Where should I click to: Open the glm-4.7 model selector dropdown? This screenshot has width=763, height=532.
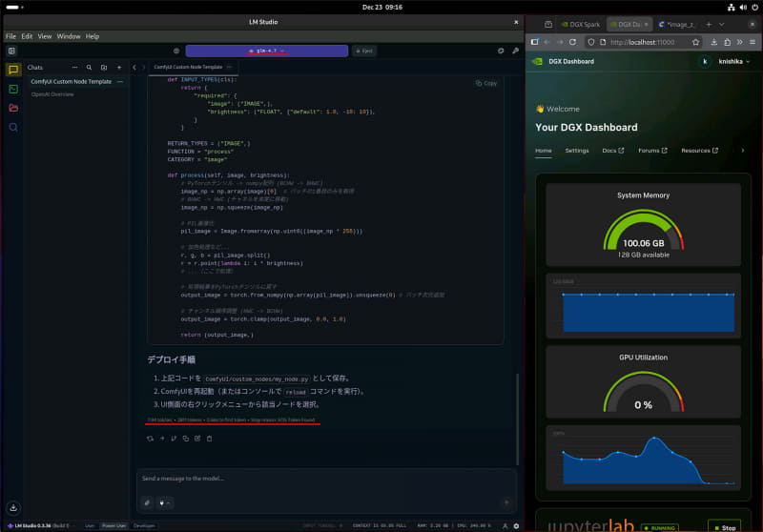pyautogui.click(x=267, y=51)
